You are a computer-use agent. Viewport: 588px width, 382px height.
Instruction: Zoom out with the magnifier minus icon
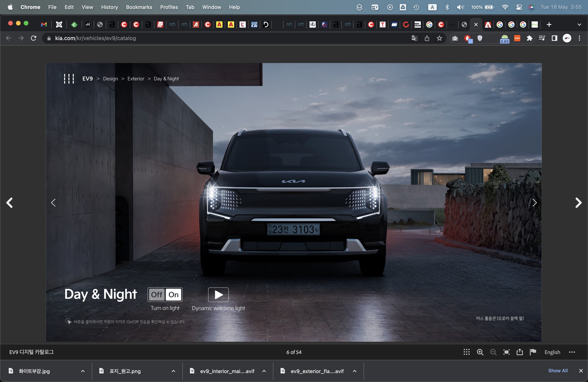point(493,352)
